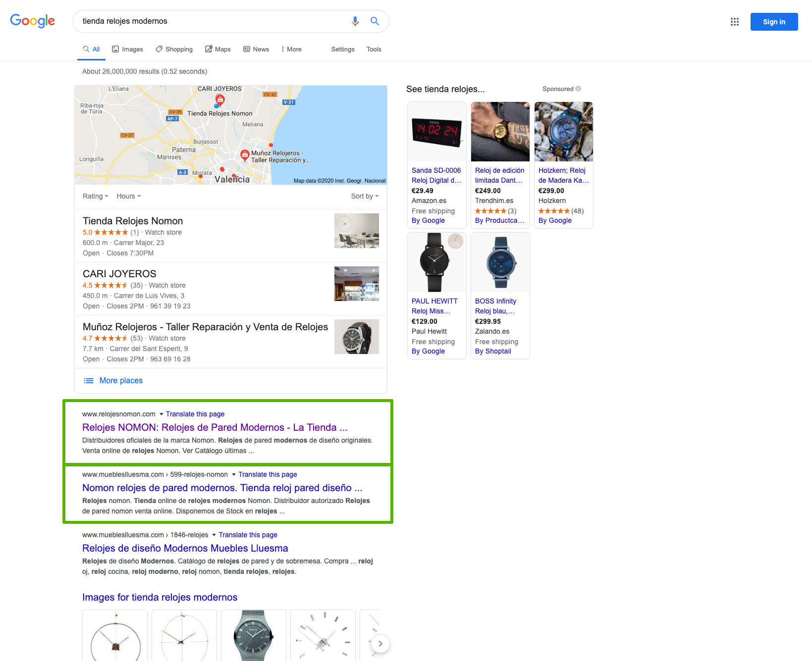The width and height of the screenshot is (812, 661).
Task: Switch to the Shopping tab
Action: tap(174, 50)
